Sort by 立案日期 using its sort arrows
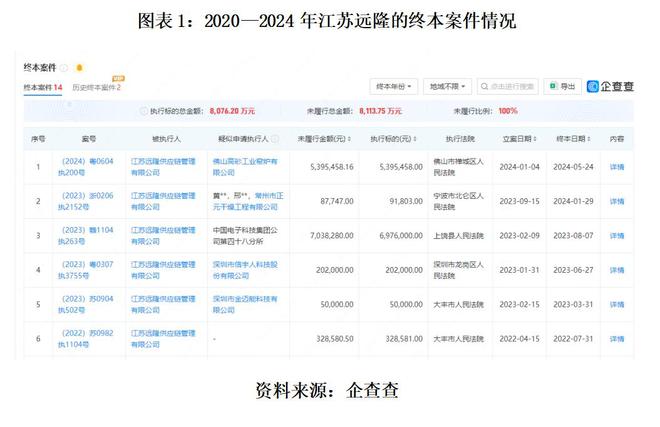The width and height of the screenshot is (660, 427). 535,139
